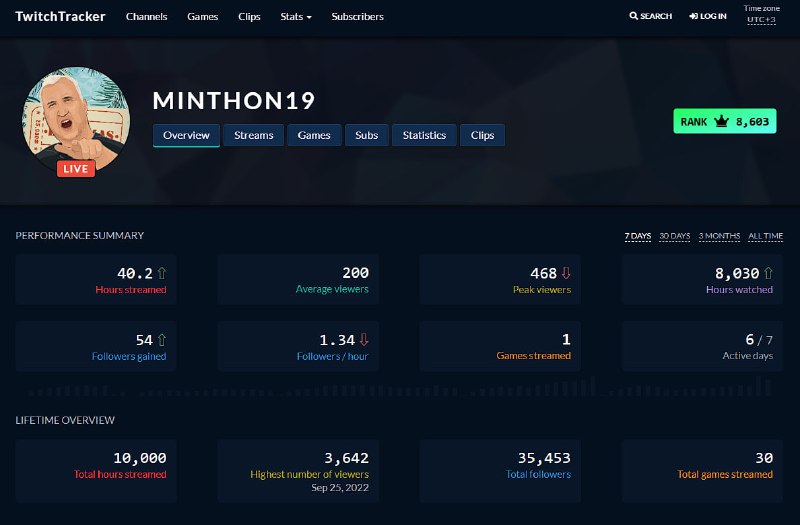800x525 pixels.
Task: Click the Hours streamed stat card
Action: 96,279
